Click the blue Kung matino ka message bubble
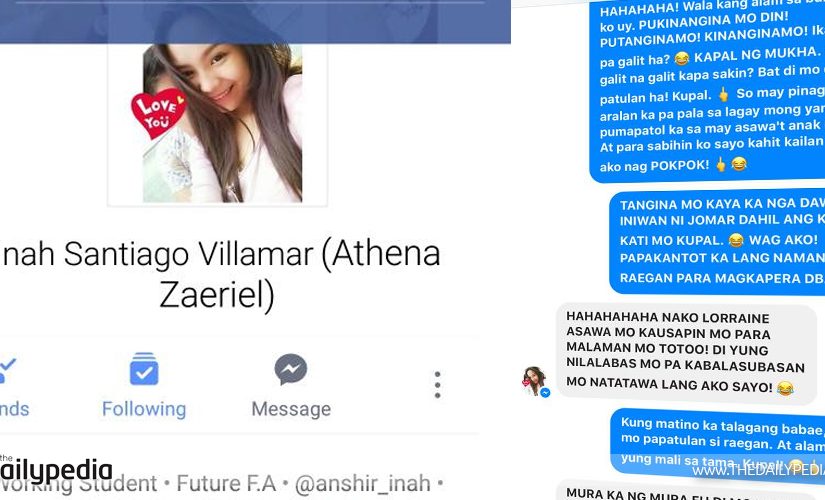 coord(718,440)
